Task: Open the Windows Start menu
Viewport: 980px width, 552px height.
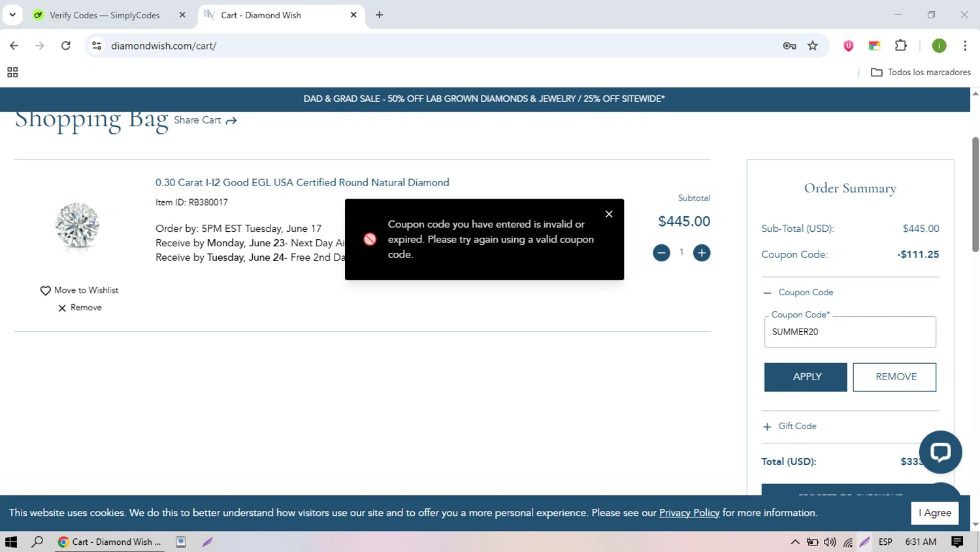Action: (11, 542)
